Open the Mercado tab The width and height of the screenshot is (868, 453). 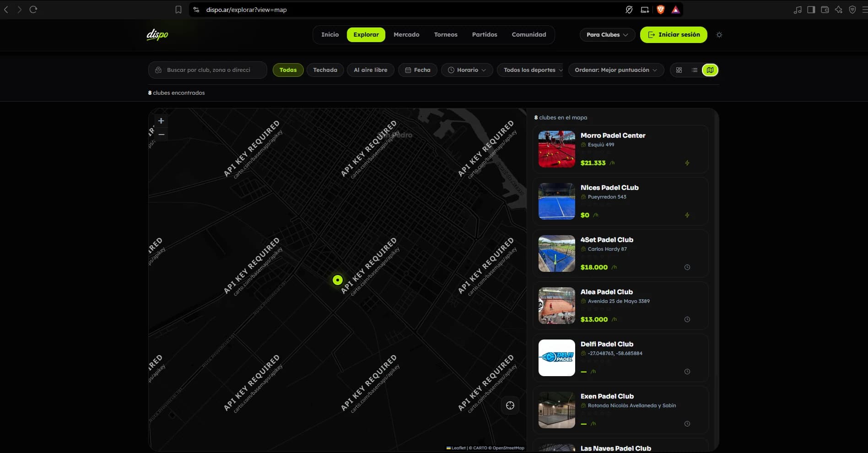(406, 35)
